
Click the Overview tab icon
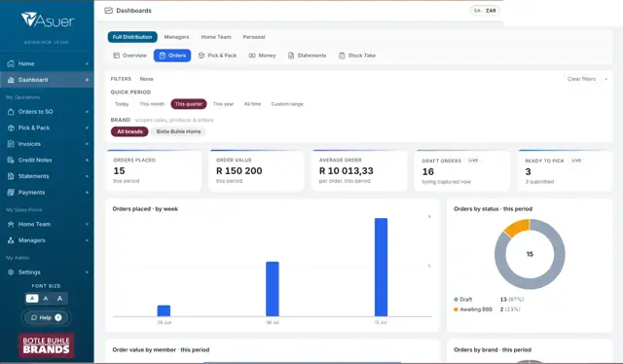[117, 55]
